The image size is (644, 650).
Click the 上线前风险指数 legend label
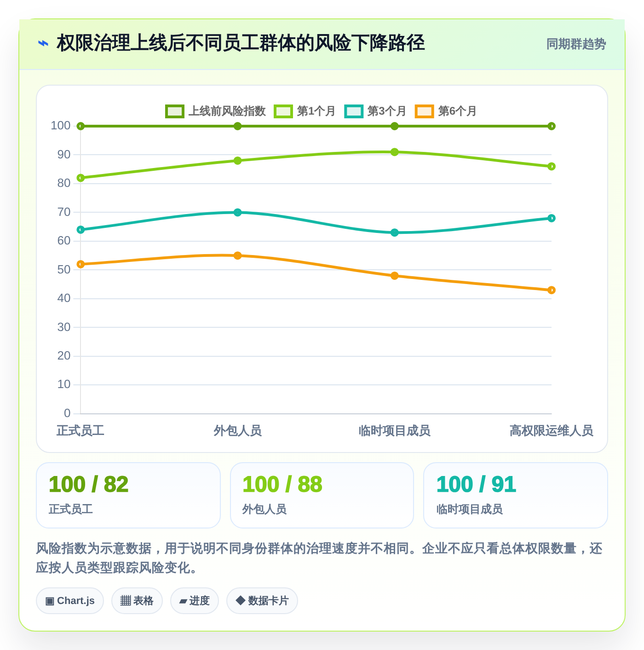pyautogui.click(x=227, y=111)
